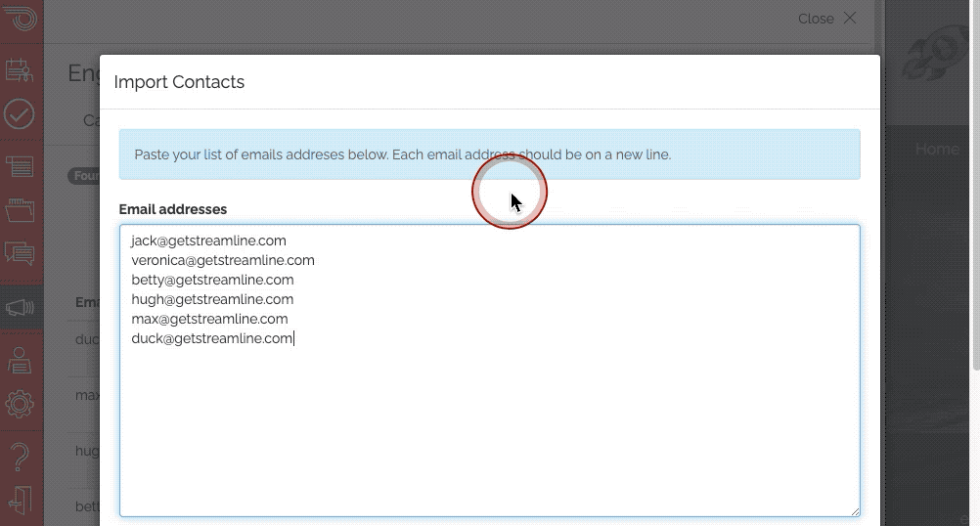Image resolution: width=980 pixels, height=526 pixels.
Task: Click the page scrollbar on the right
Action: (x=976, y=184)
